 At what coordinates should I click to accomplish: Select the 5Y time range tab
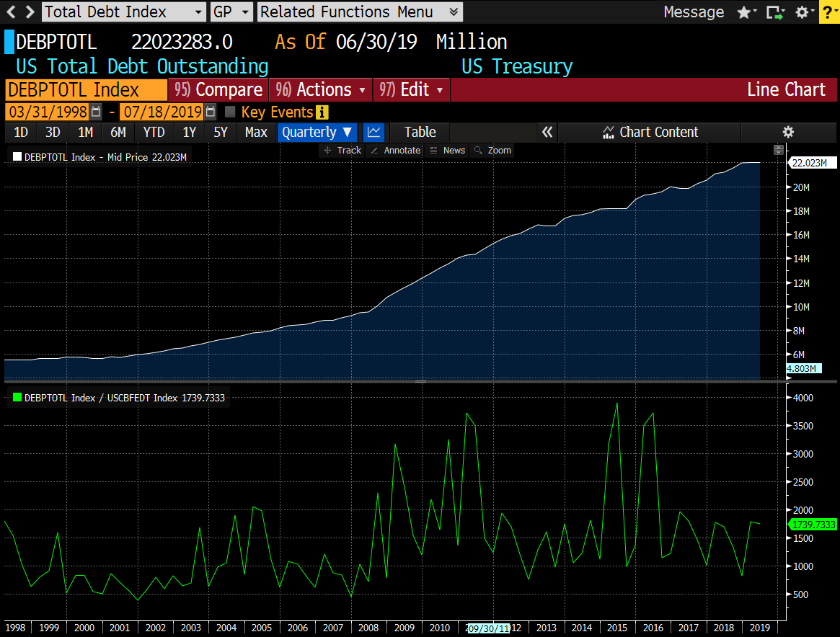221,132
